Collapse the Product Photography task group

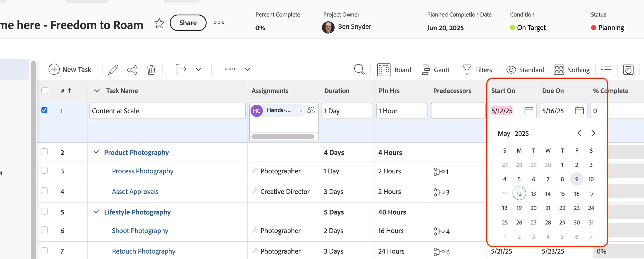96,152
